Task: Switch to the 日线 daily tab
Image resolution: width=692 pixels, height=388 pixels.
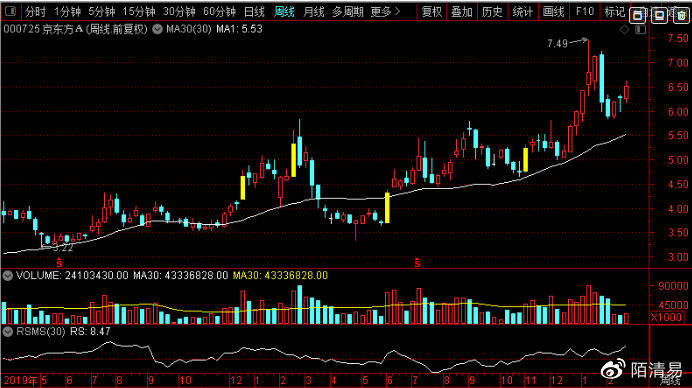Action: point(254,11)
